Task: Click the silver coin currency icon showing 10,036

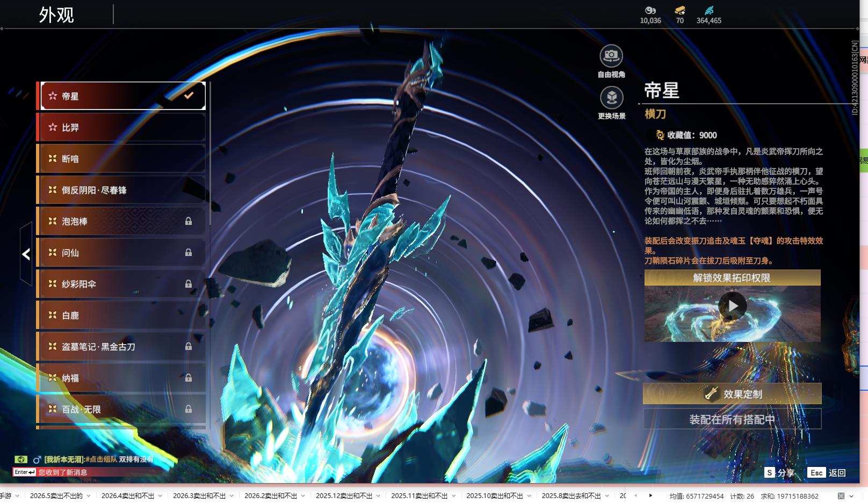Action: click(x=650, y=10)
